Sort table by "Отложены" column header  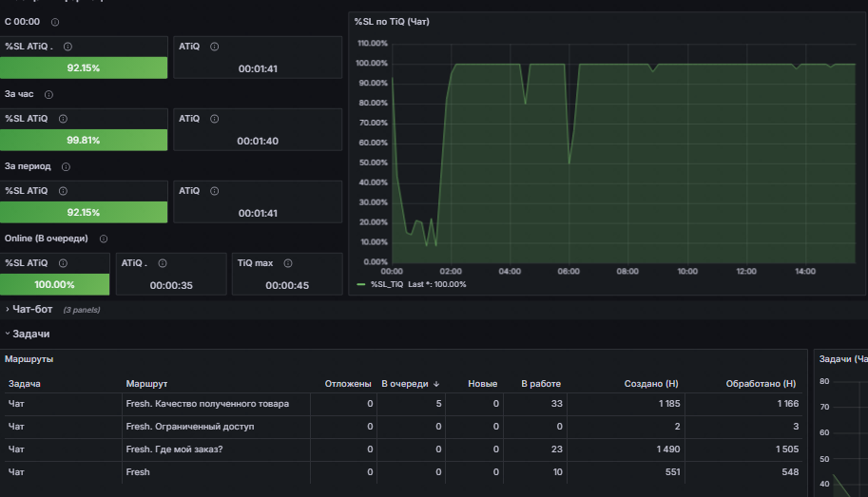[348, 384]
